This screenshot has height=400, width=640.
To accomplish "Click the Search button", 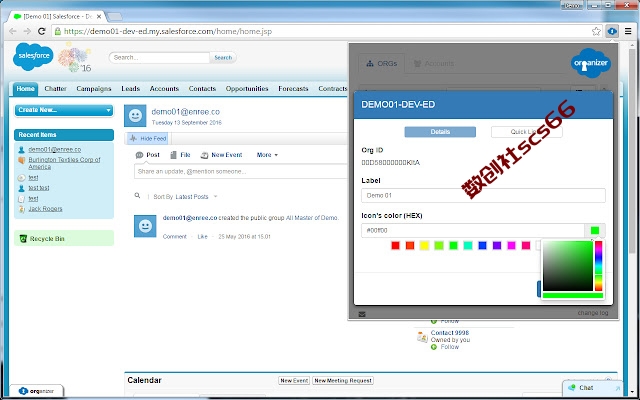I will [223, 58].
